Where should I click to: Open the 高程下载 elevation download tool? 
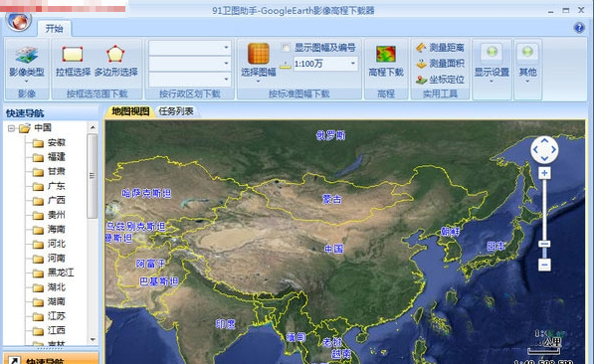[386, 61]
